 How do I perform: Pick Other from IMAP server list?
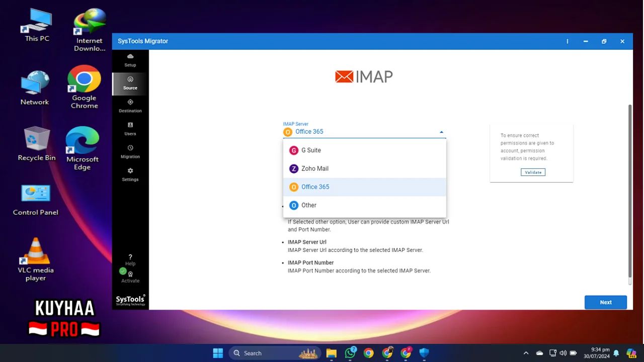[x=365, y=205]
